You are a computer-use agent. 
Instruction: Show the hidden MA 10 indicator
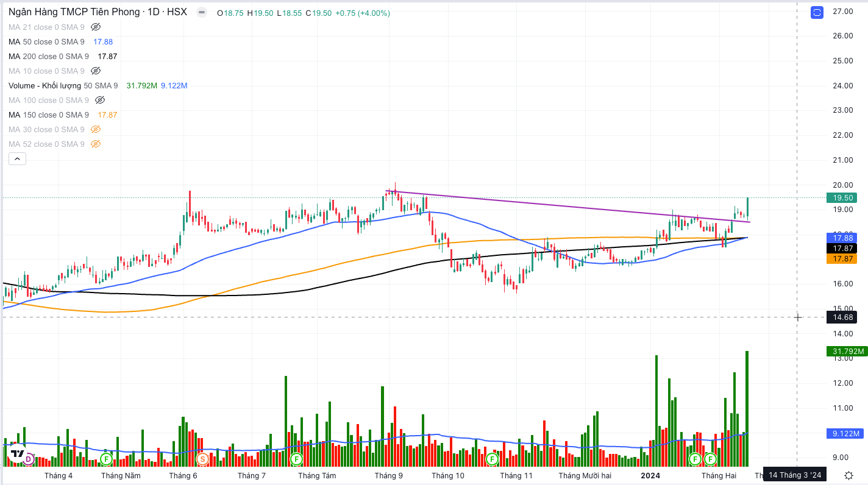95,71
